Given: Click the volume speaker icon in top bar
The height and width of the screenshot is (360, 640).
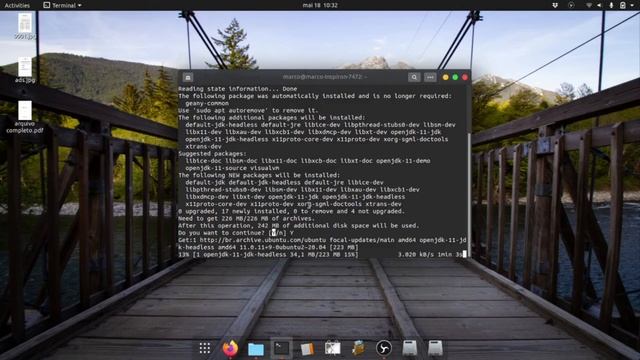Looking at the screenshot, I should click(599, 5).
